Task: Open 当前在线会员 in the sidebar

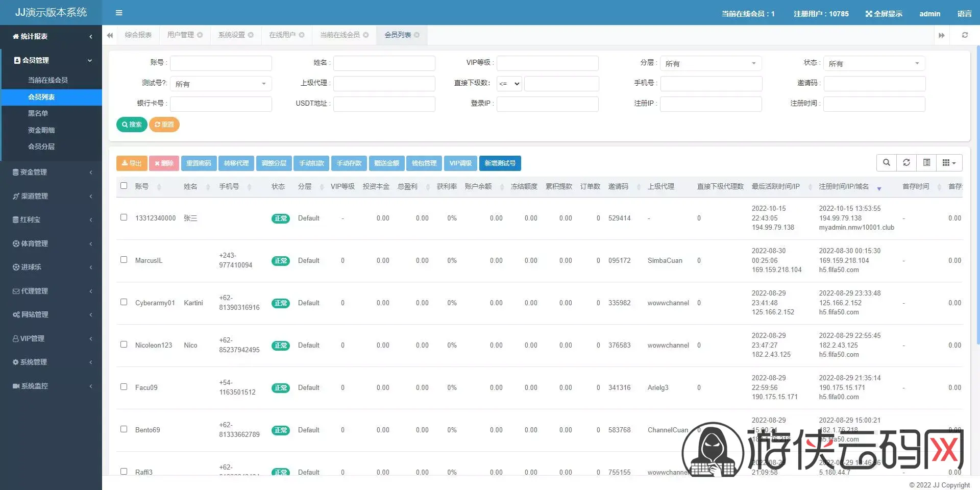Action: click(48, 80)
